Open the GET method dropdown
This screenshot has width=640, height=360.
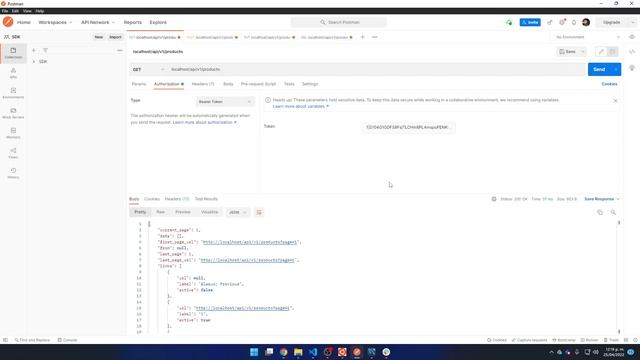pos(148,69)
